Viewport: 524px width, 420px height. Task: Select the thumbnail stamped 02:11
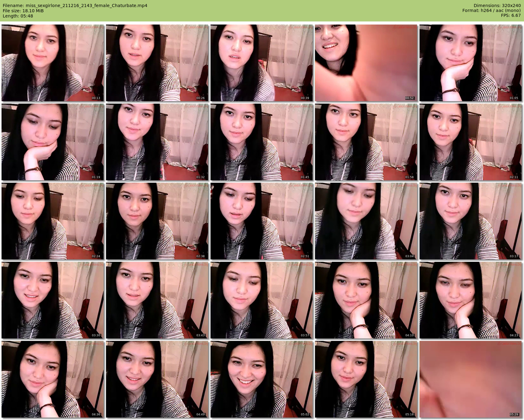coord(471,142)
